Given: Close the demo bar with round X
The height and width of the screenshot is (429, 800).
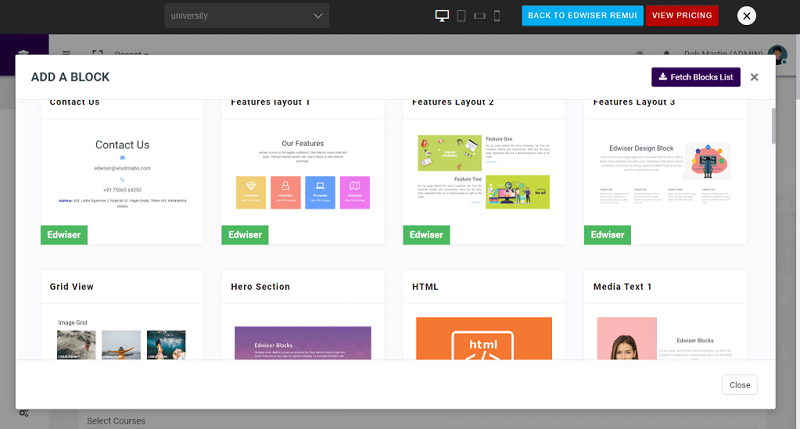Looking at the screenshot, I should pos(746,16).
